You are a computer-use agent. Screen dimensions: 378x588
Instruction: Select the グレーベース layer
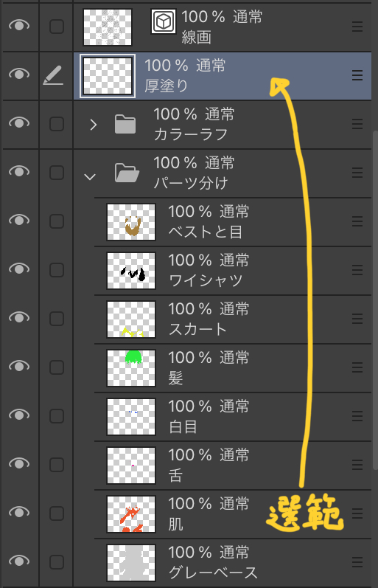point(233,562)
